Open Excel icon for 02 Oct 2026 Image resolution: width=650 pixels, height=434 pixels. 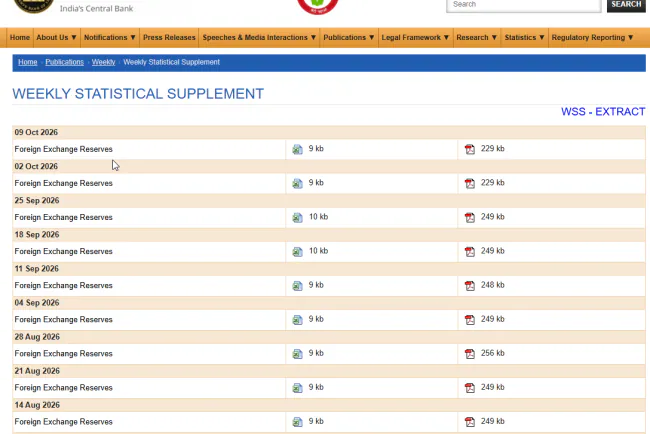(x=297, y=183)
